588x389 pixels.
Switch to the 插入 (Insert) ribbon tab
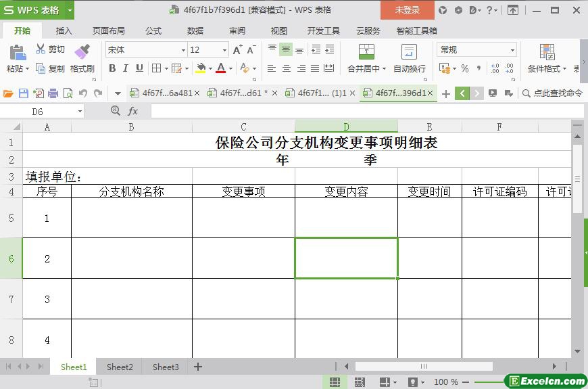point(64,30)
